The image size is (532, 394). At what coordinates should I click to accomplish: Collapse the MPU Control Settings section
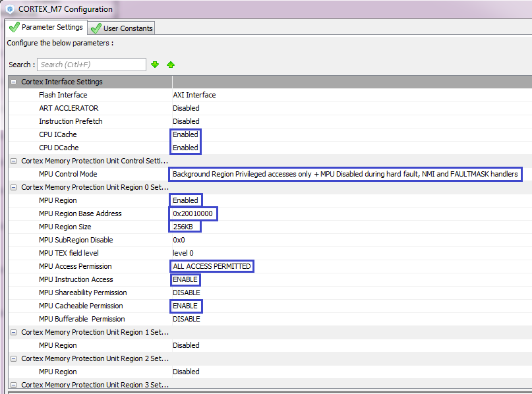click(x=13, y=161)
